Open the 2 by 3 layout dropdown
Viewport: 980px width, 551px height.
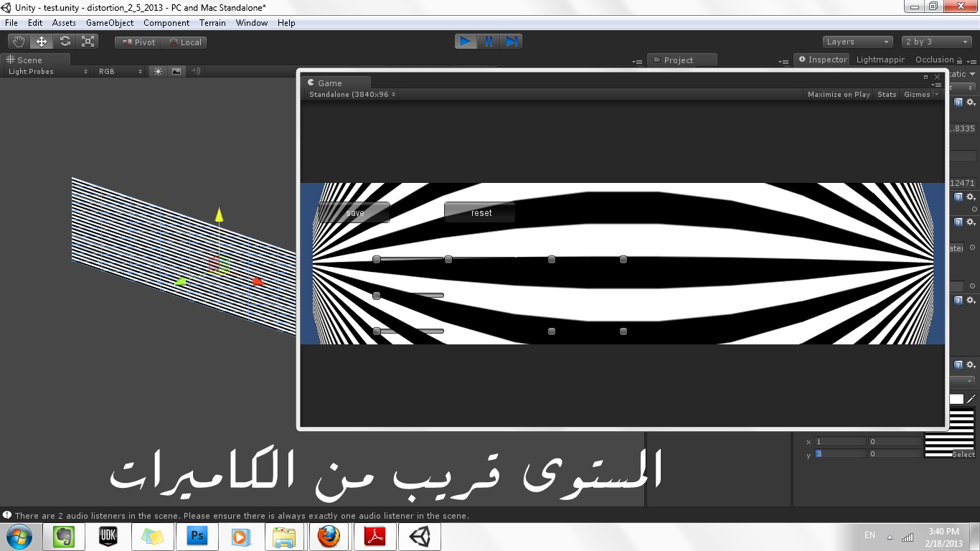pos(937,42)
